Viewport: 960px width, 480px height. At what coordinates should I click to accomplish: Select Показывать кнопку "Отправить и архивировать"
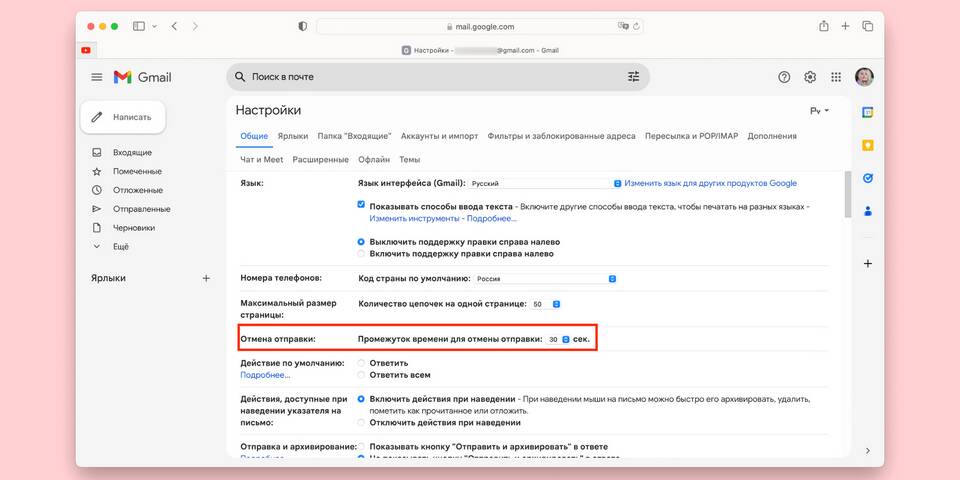pos(361,446)
